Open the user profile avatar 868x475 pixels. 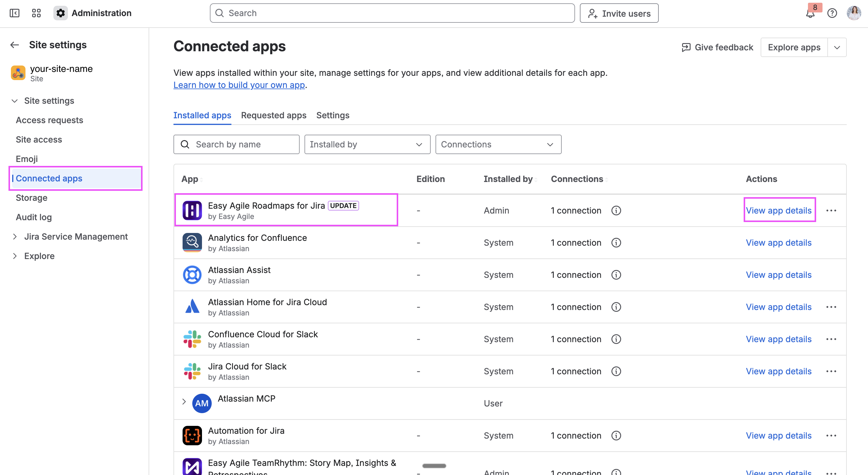pos(853,13)
